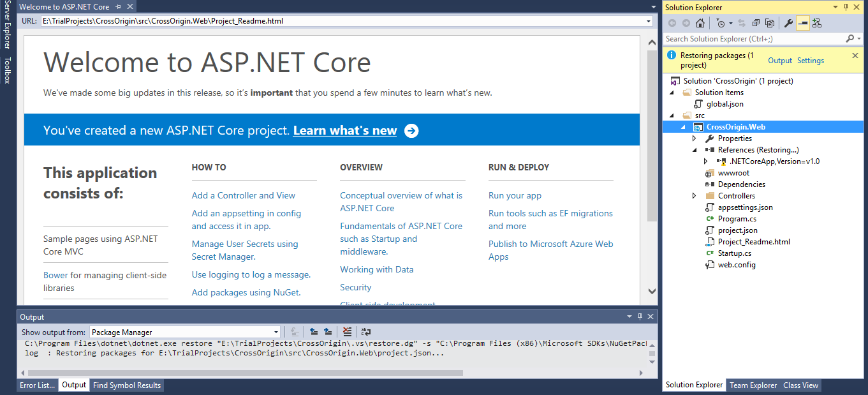Click Go to Previous Message in Output
Viewport: 868px width, 395px height.
tap(314, 332)
